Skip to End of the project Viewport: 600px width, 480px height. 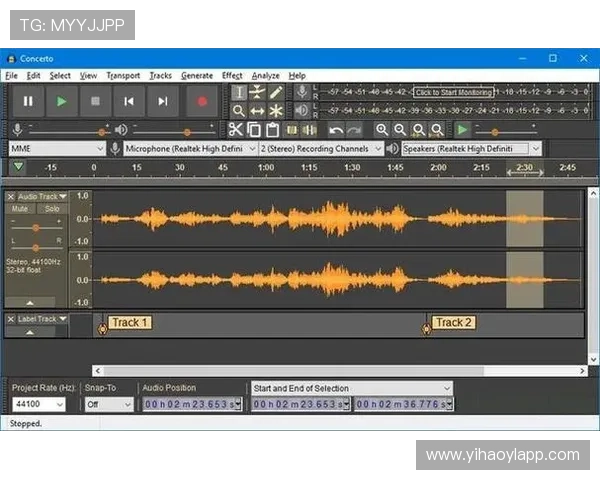click(162, 101)
